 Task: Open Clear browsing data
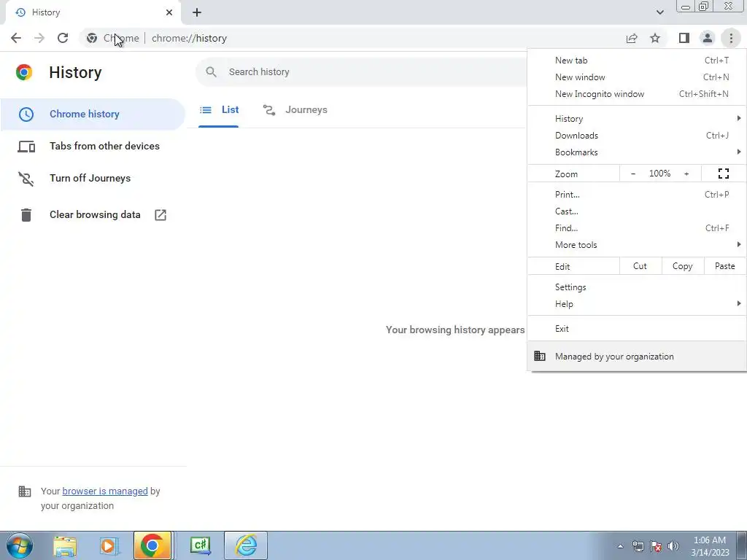point(93,215)
